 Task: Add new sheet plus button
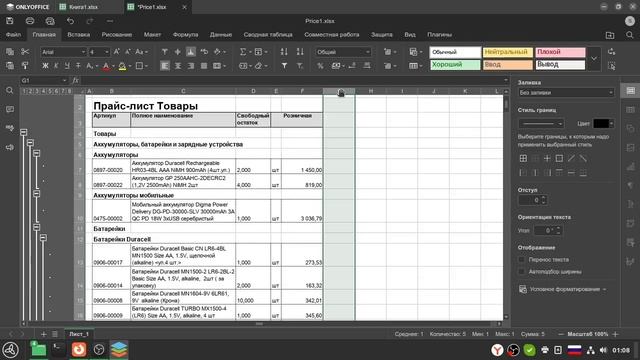(x=43, y=334)
